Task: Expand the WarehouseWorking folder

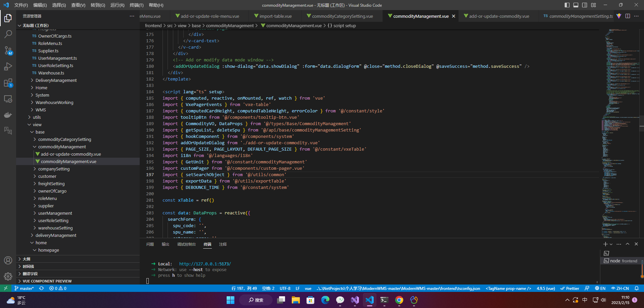Action: 78,102
